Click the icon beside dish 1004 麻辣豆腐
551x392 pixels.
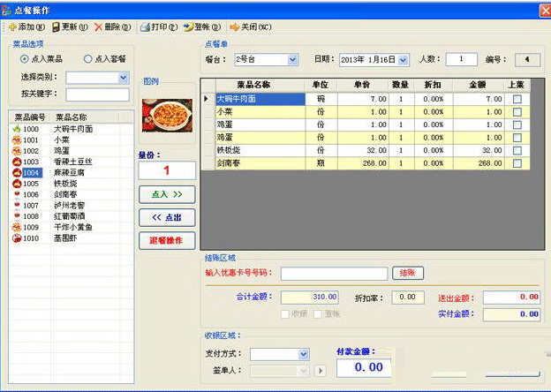point(17,172)
